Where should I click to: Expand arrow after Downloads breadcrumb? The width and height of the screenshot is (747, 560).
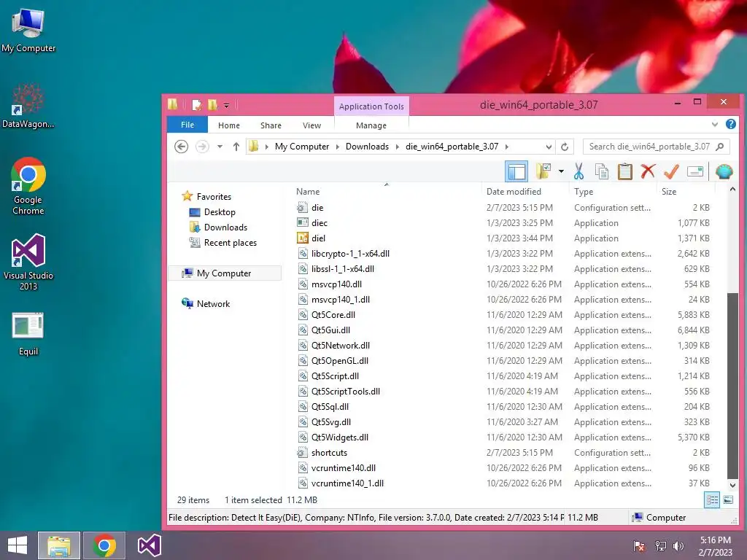point(398,147)
